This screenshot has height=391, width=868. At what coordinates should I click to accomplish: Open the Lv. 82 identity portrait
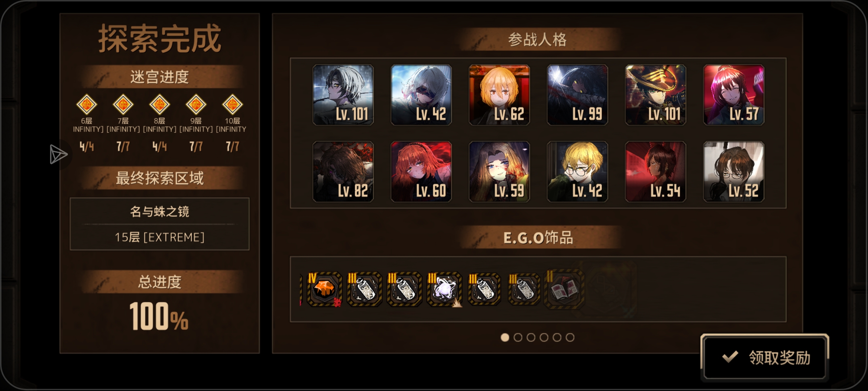point(343,172)
